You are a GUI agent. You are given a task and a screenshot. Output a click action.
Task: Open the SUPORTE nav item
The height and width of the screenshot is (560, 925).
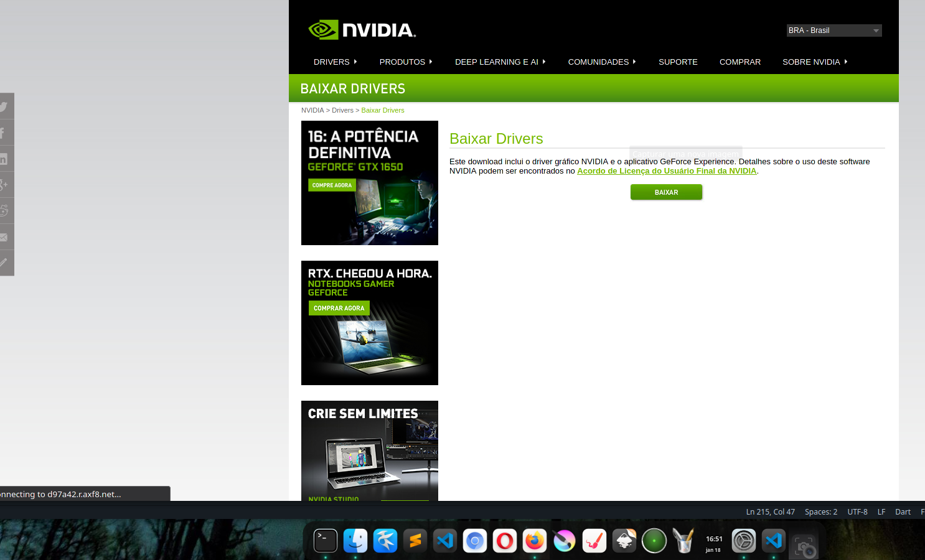pos(678,62)
